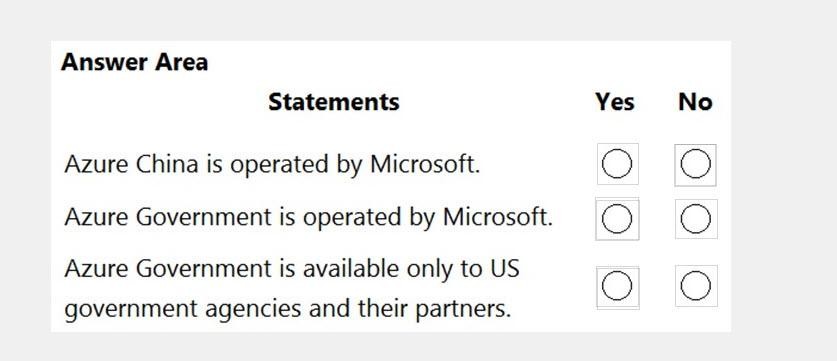Mark No for Azure Government available only to US

[696, 286]
